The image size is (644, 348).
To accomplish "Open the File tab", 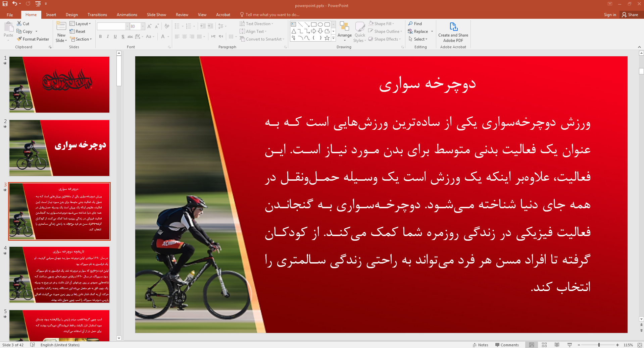I will click(x=10, y=15).
